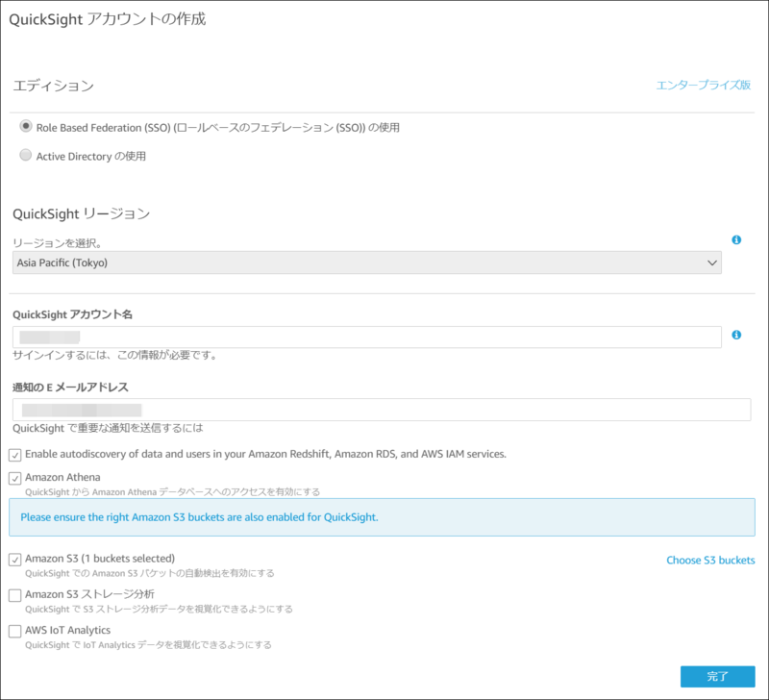Click the S3 バケットの自動検出 description text
769x700 pixels.
pos(150,573)
